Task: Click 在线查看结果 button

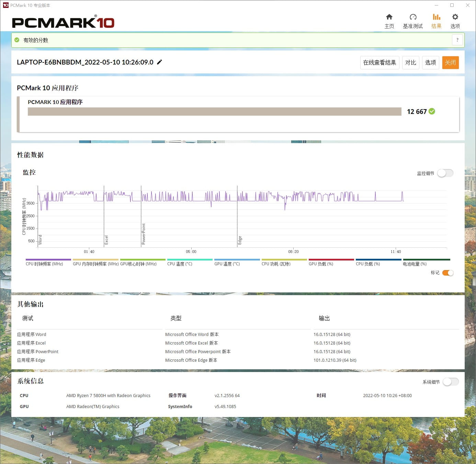Action: (x=379, y=62)
